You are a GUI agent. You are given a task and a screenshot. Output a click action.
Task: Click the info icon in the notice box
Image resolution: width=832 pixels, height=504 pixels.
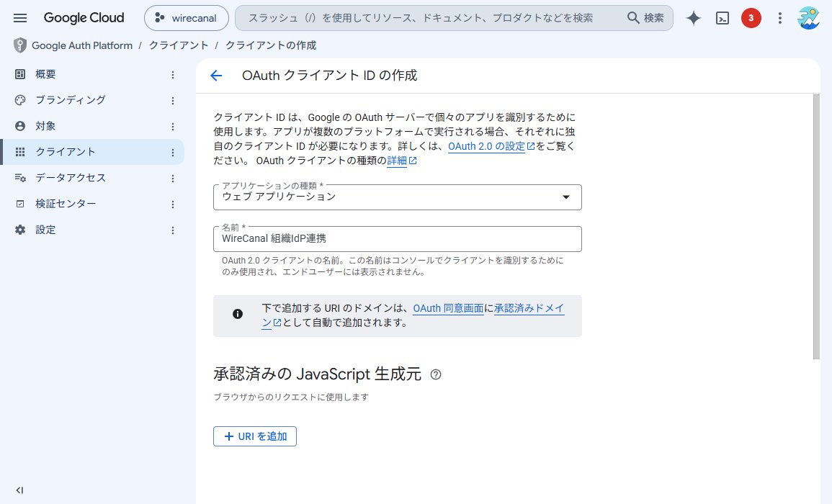(238, 314)
